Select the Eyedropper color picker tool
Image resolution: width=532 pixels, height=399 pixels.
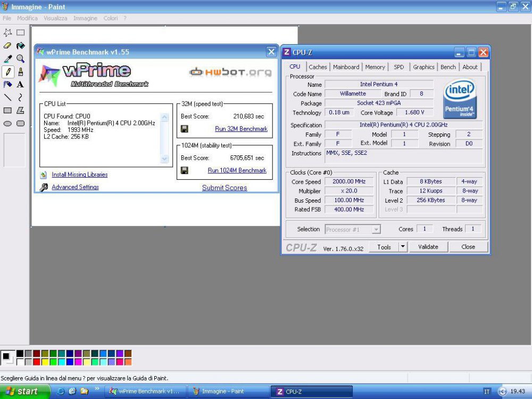tap(7, 58)
